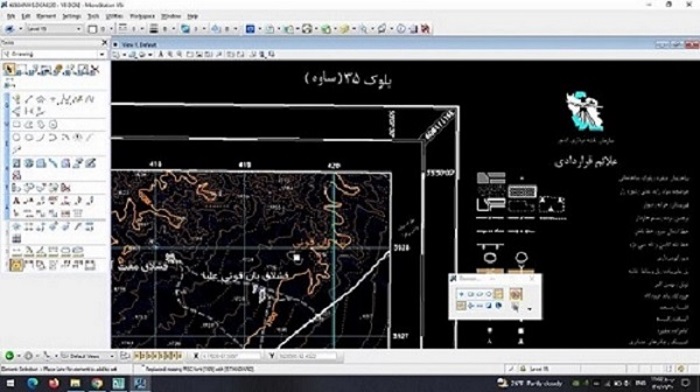Toggle view 1 in view group buttons

(137, 356)
